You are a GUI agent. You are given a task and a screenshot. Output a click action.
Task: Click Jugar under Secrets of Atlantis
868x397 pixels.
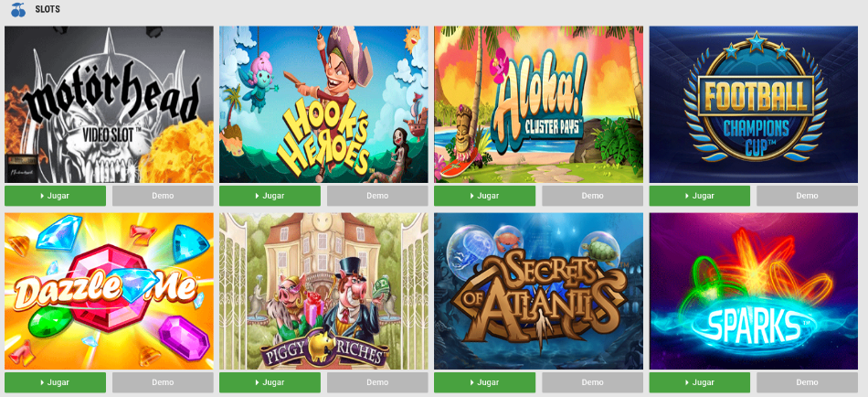pos(484,382)
